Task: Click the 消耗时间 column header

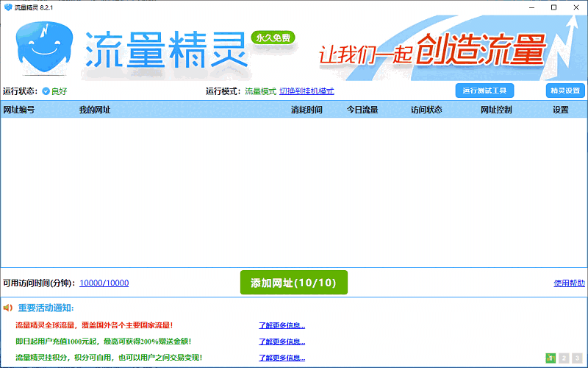Action: [306, 110]
